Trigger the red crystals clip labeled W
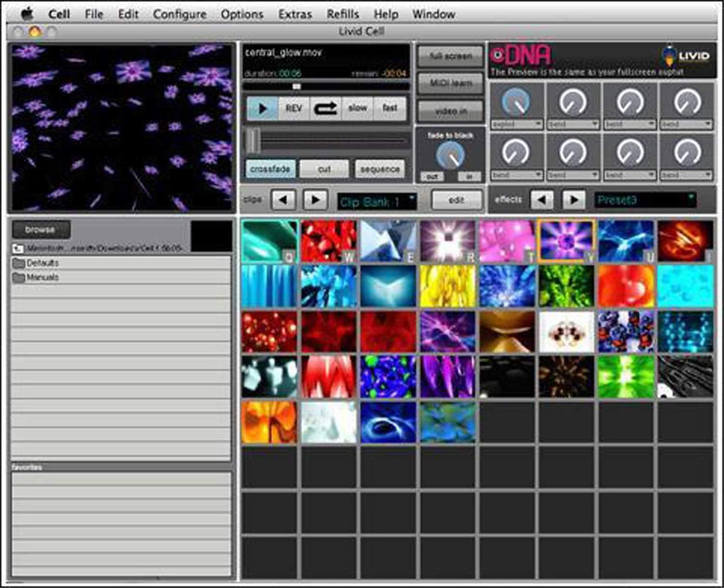The width and height of the screenshot is (724, 588). [329, 241]
